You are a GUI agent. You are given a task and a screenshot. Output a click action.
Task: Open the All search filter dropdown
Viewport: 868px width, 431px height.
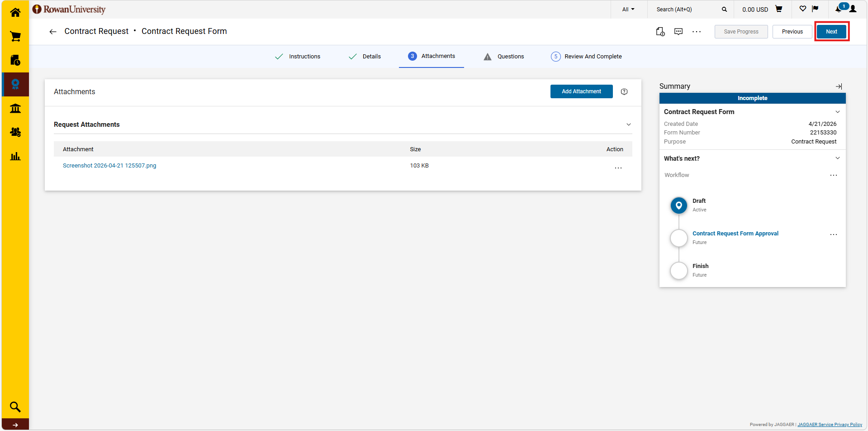pyautogui.click(x=628, y=10)
